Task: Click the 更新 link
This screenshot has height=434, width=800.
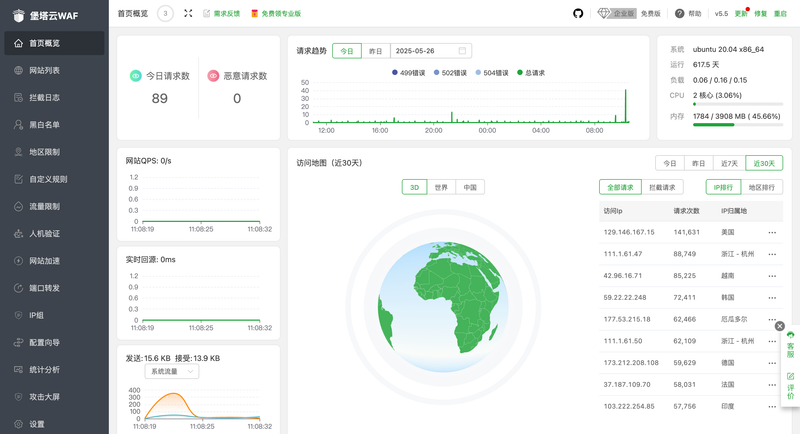Action: point(741,14)
